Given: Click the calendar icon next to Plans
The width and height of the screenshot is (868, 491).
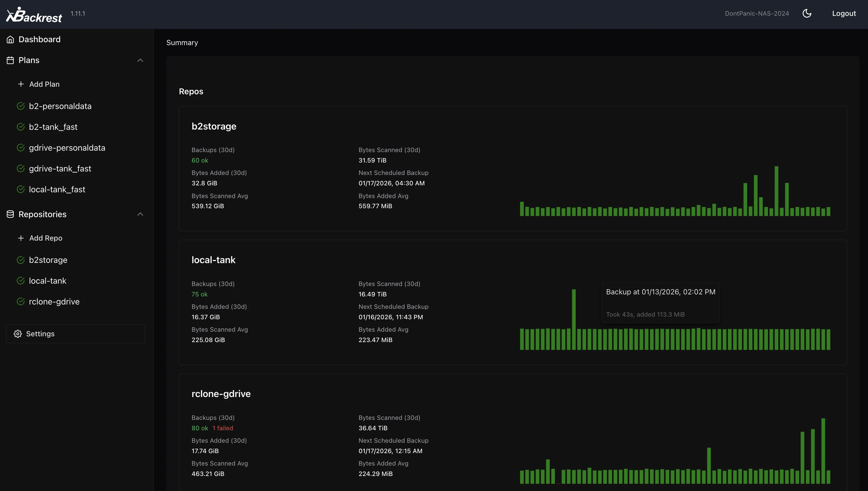Looking at the screenshot, I should tap(10, 60).
